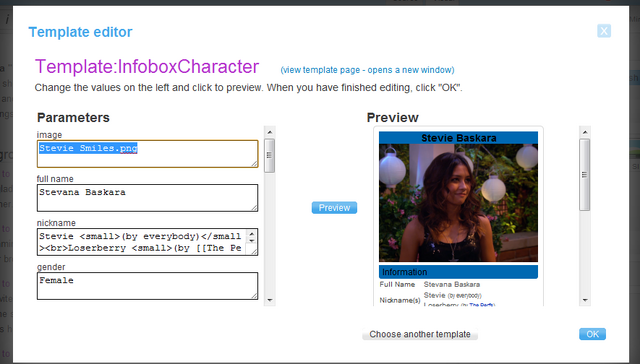The height and width of the screenshot is (364, 640).
Task: Click into the gender field containing Female
Action: (147, 286)
